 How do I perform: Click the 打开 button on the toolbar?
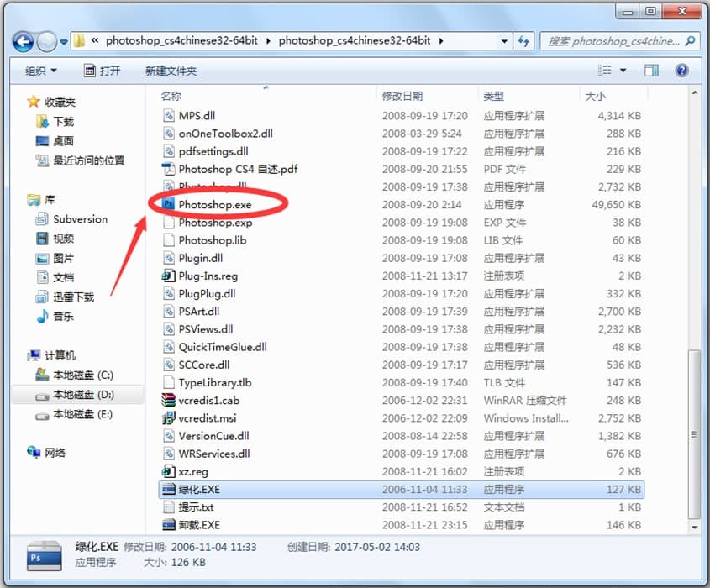(103, 71)
